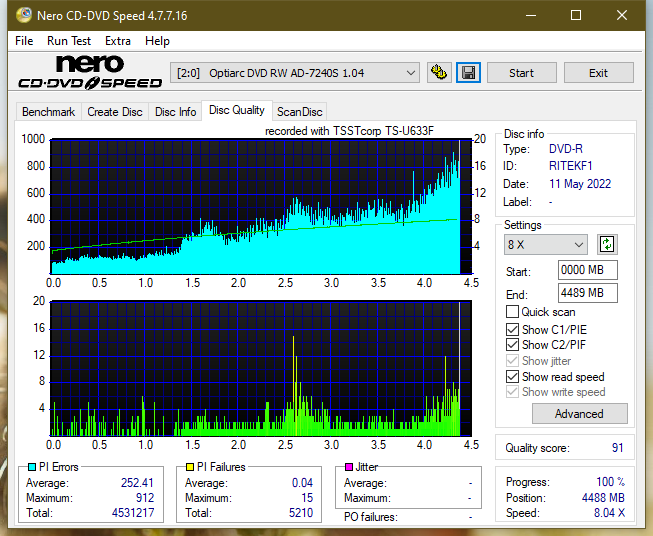Viewport: 653px width, 536px height.
Task: Click the refresh speed settings icon
Action: click(x=607, y=244)
